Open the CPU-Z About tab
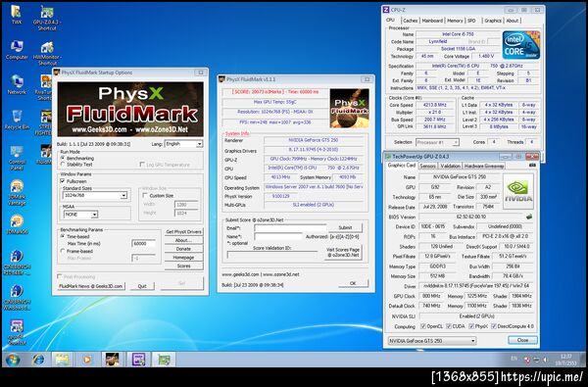Viewport: 588px width, 387px height. coord(513,21)
